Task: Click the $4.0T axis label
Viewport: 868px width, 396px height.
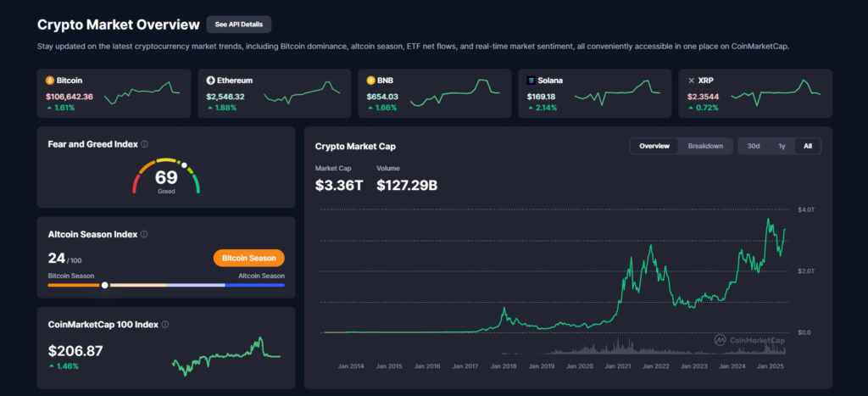Action: coord(805,209)
